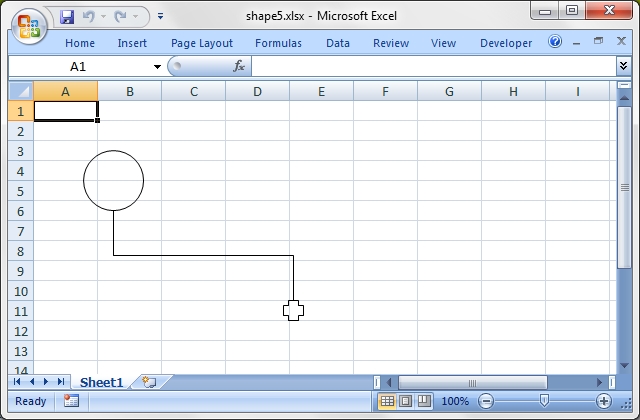Select row 5 header
640x420 pixels.
(21, 191)
